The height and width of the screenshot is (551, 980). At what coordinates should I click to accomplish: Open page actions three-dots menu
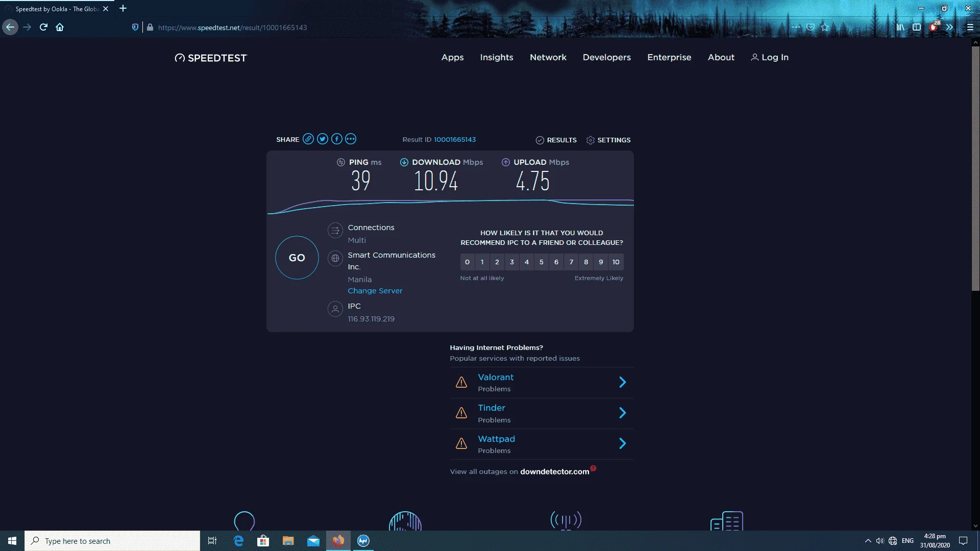(x=796, y=27)
